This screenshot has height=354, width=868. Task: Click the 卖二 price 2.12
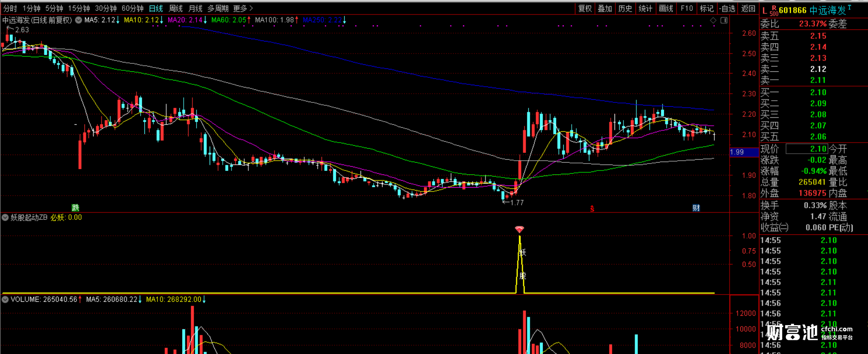[x=818, y=69]
